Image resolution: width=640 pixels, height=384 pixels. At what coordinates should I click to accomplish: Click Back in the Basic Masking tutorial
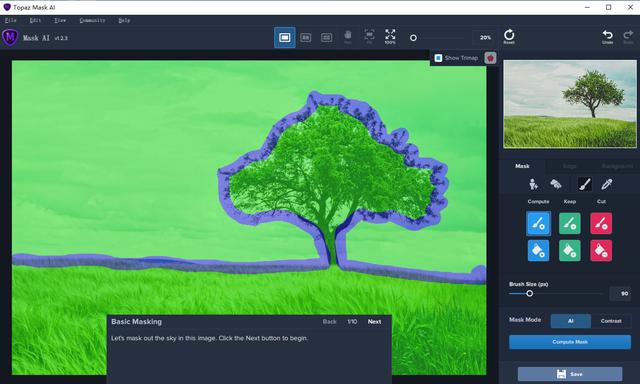point(329,322)
